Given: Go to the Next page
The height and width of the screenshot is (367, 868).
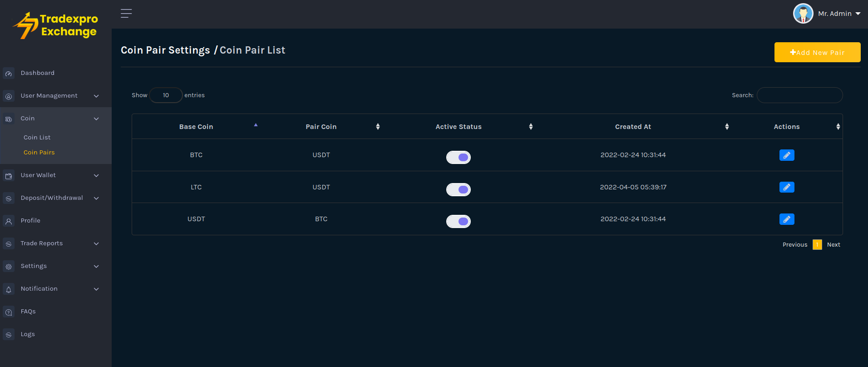Looking at the screenshot, I should pyautogui.click(x=833, y=245).
